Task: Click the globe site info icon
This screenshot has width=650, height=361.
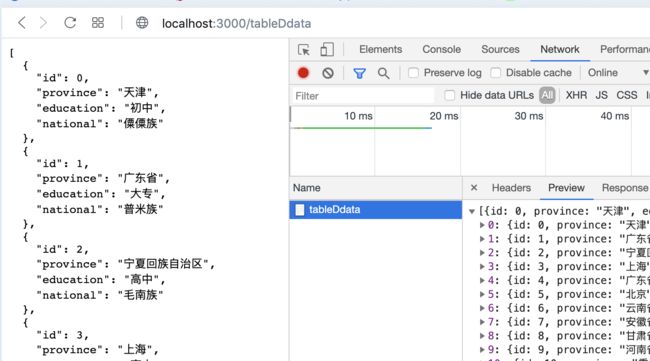Action: (x=142, y=22)
